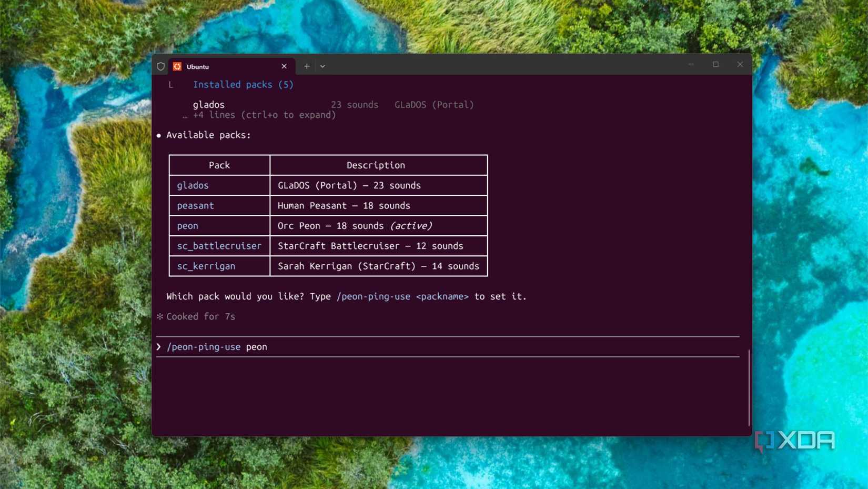Click 'Human Peasant — 18 sounds' description

tap(344, 205)
